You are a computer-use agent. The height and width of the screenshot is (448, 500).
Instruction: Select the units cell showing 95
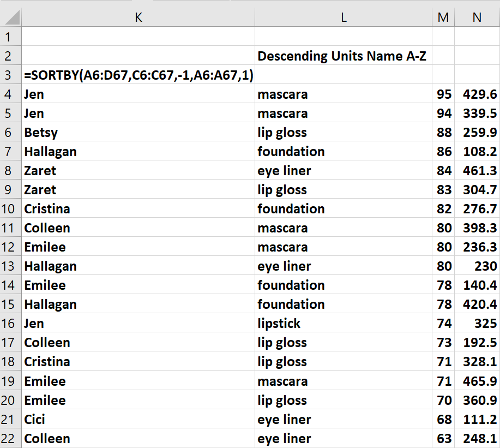[444, 94]
